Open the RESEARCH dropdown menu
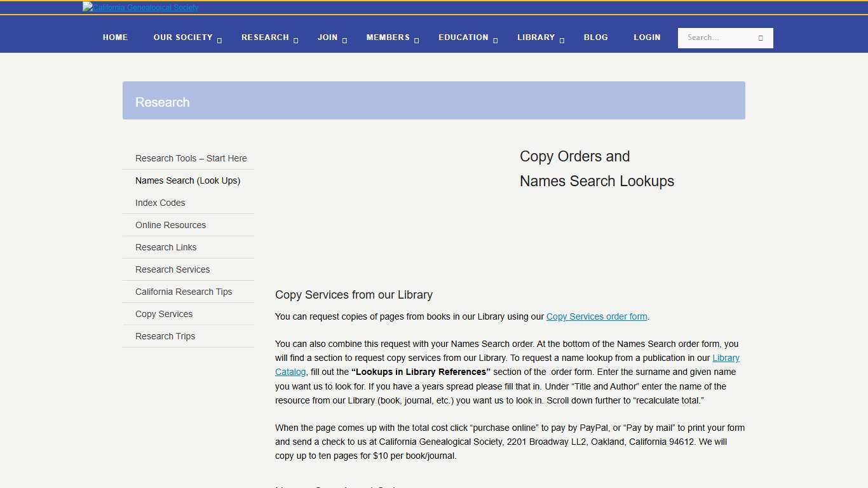The image size is (868, 488). coord(265,37)
